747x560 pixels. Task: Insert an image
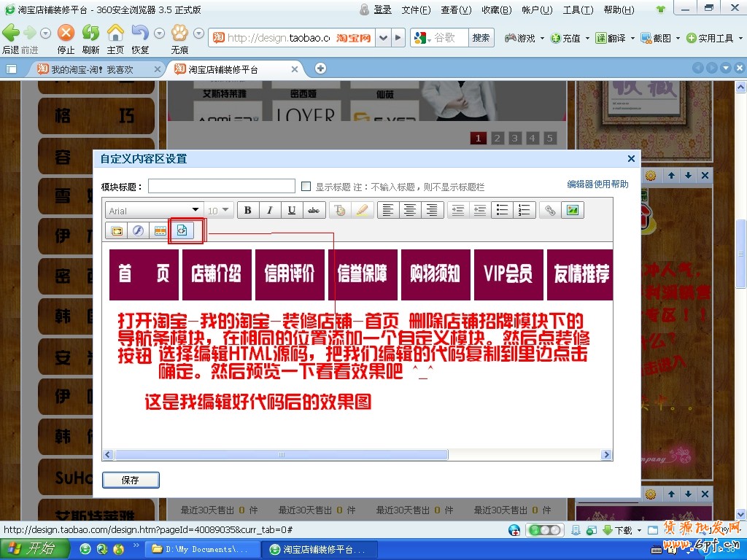(x=573, y=210)
